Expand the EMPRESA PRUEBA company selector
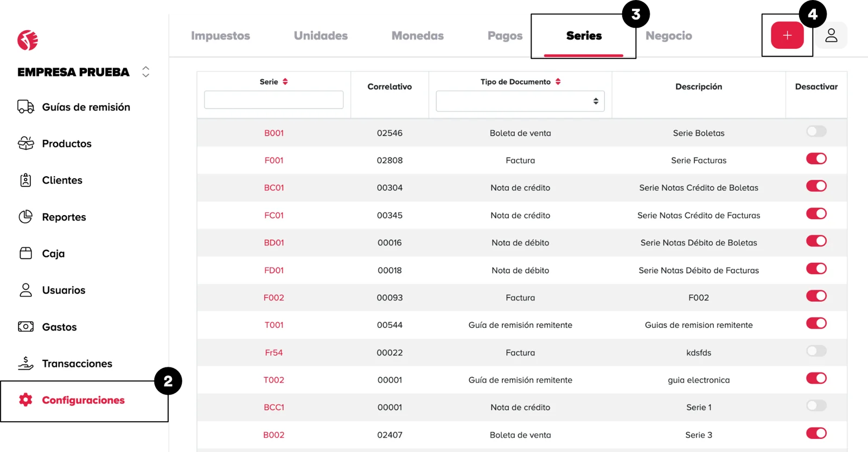This screenshot has height=452, width=868. coord(145,72)
